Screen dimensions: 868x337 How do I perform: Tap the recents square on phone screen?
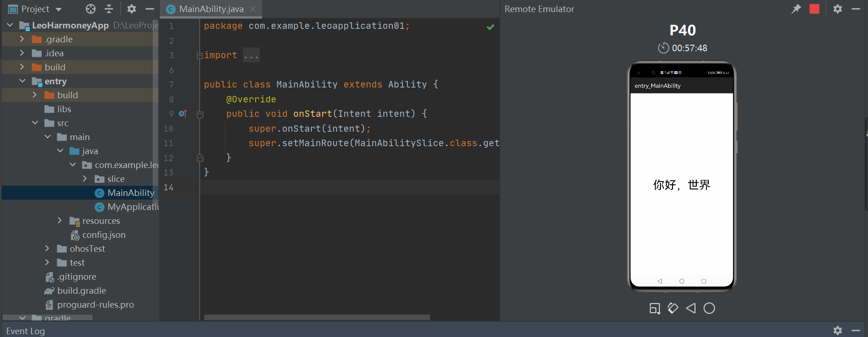point(704,281)
